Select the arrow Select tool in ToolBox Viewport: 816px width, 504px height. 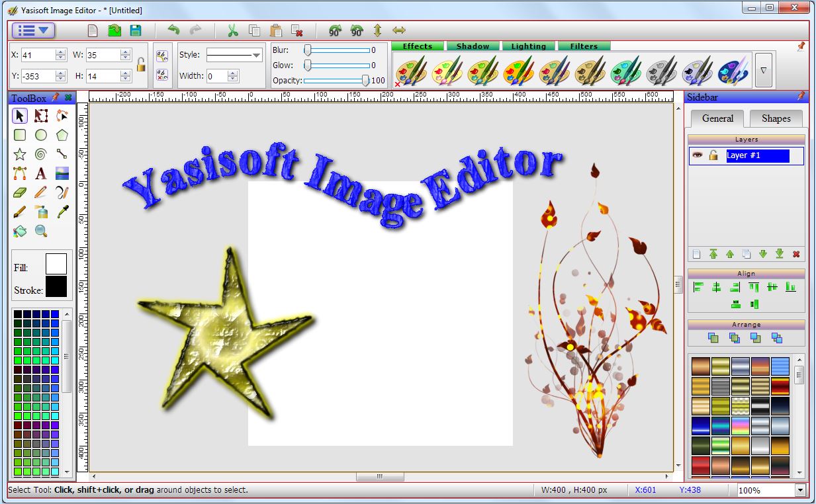[x=20, y=116]
